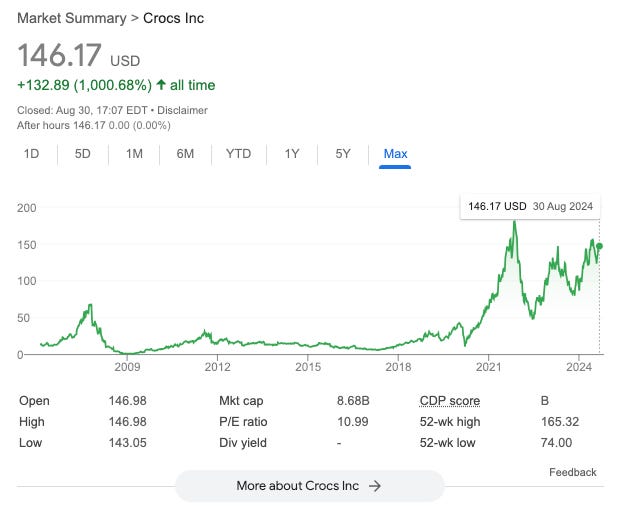Click the 146.17 USD chart tooltip

530,206
